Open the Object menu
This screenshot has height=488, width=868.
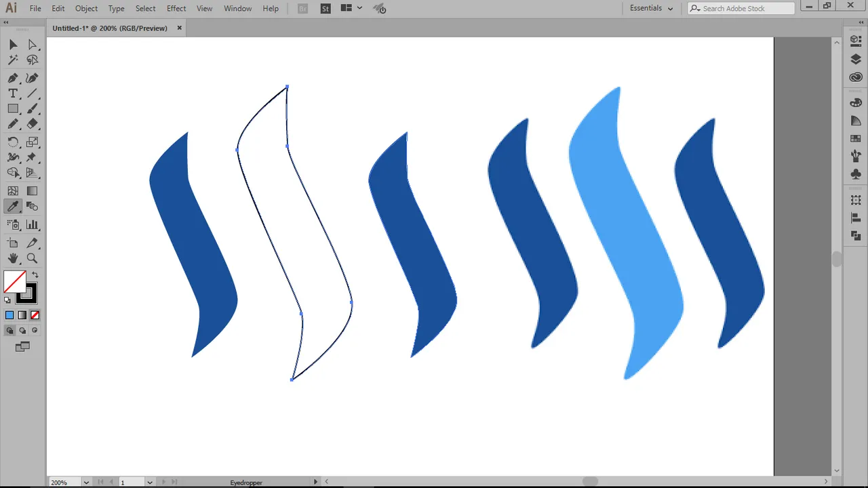pyautogui.click(x=86, y=8)
